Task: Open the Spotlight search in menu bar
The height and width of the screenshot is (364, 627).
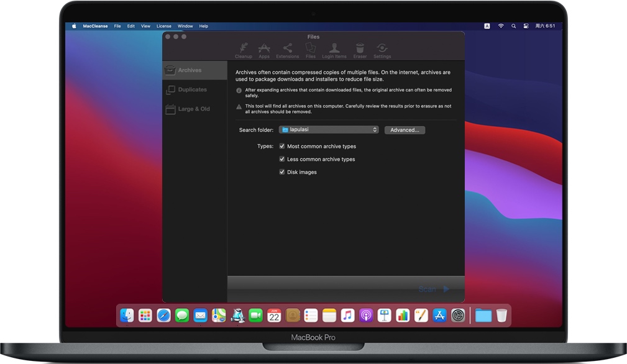Action: (x=513, y=26)
